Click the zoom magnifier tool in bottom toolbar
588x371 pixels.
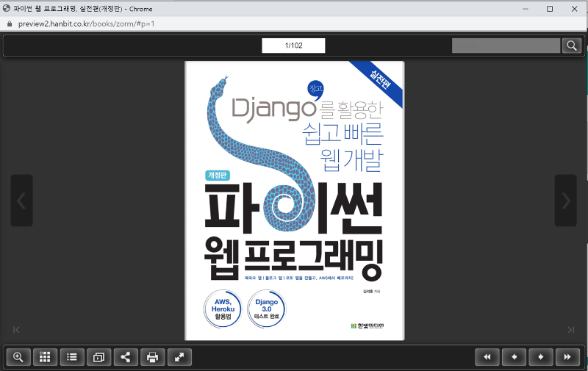tap(18, 357)
